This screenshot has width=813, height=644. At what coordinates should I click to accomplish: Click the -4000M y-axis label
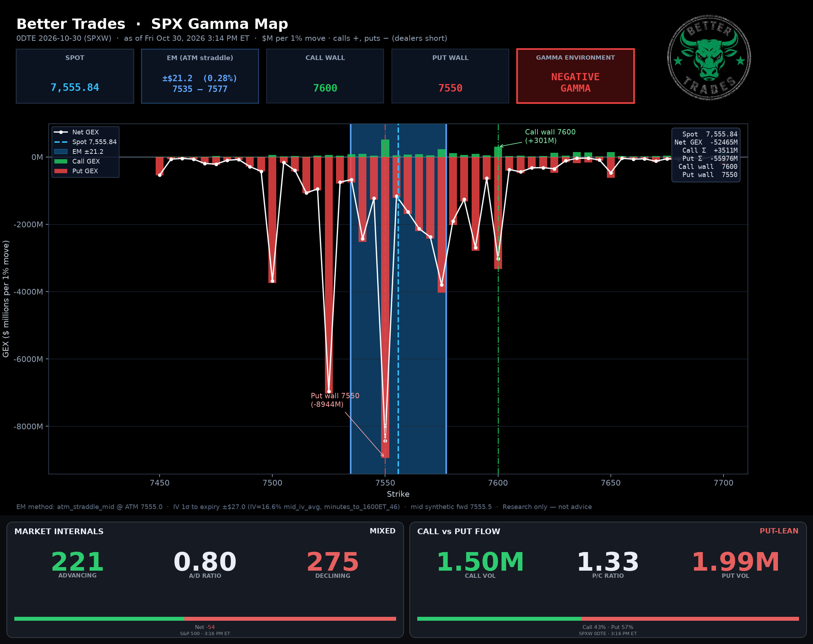coord(28,292)
